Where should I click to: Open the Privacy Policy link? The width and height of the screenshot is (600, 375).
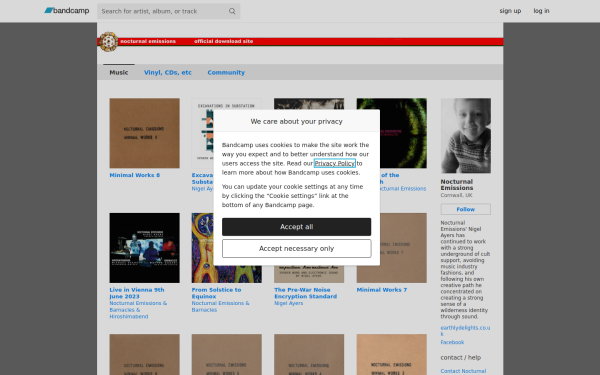334,163
